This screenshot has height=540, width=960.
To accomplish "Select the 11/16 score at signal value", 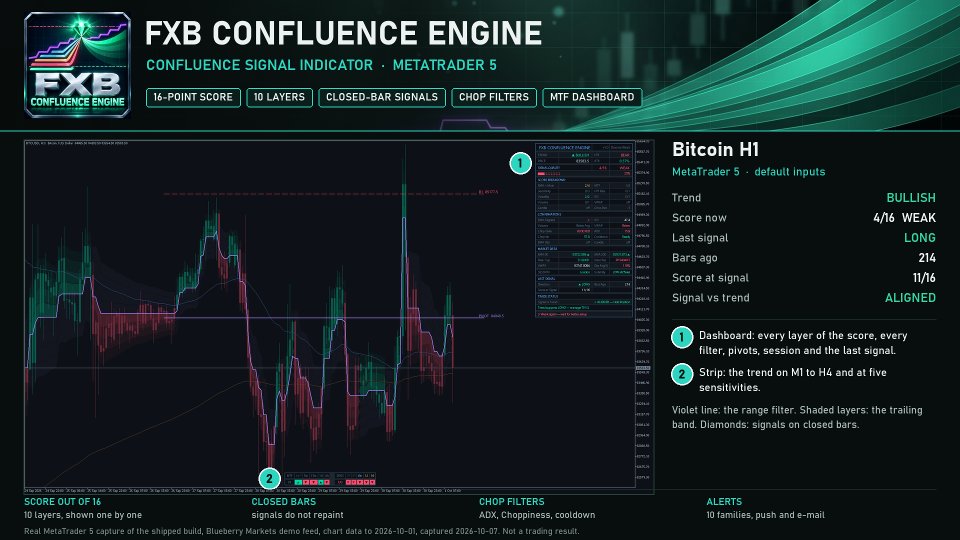I will 924,278.
